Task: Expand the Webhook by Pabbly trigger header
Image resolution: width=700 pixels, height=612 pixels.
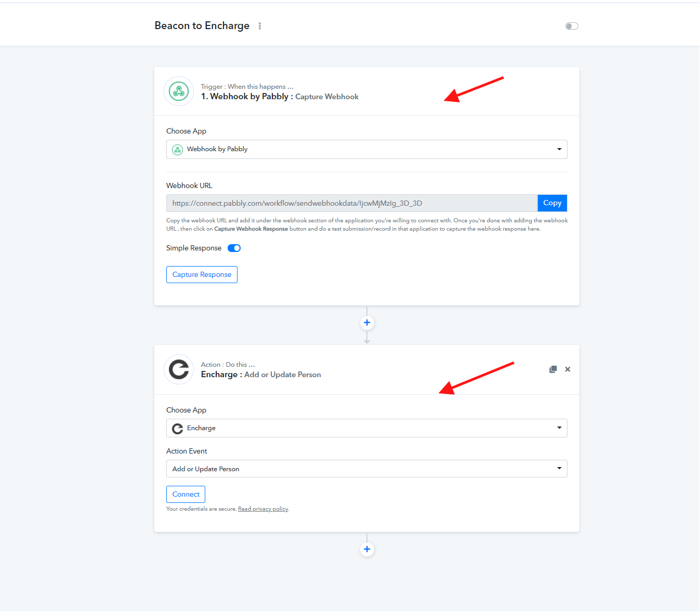Action: point(367,91)
